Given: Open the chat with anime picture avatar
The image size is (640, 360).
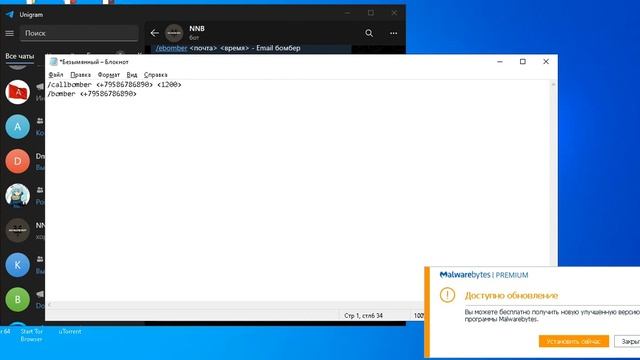Looking at the screenshot, I should click(x=18, y=196).
